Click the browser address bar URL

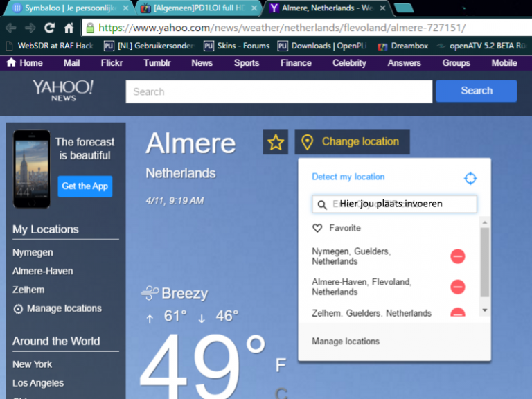282,28
